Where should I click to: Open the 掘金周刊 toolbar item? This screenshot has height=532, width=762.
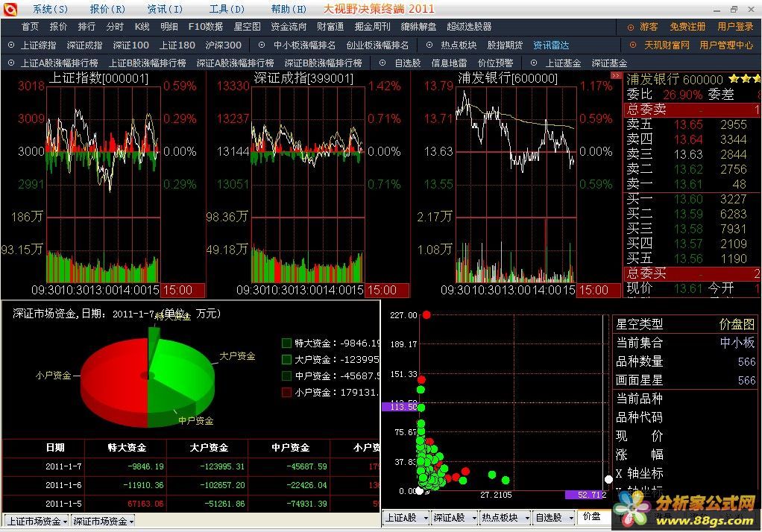point(372,27)
